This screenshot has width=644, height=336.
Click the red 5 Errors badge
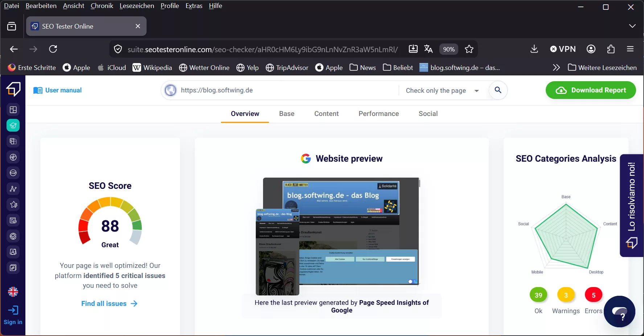point(594,295)
